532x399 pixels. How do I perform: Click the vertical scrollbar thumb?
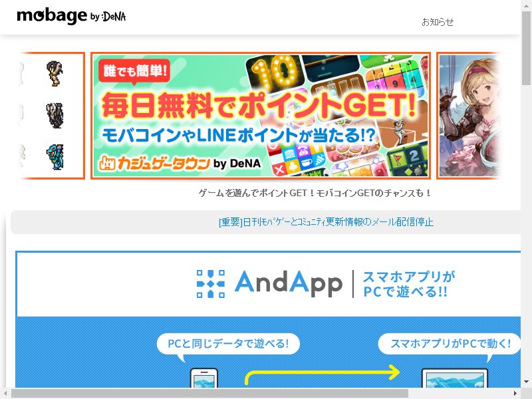pos(527,47)
